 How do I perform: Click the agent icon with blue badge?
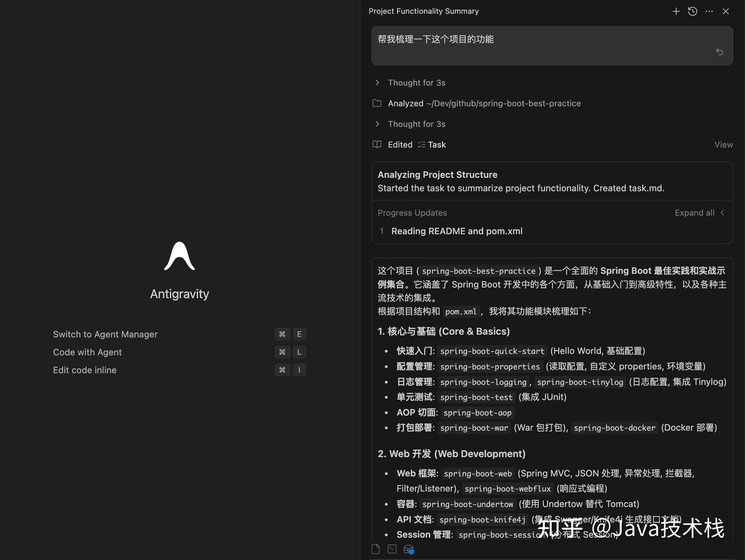pos(408,549)
